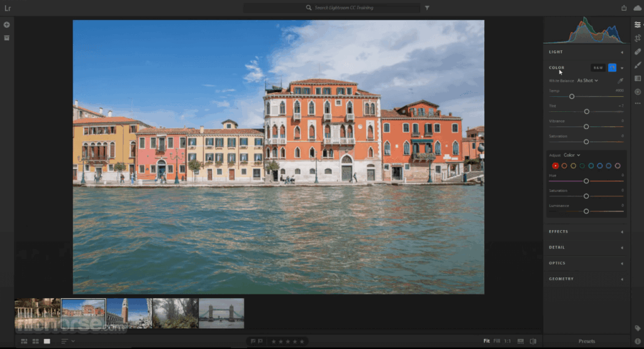The height and width of the screenshot is (349, 644).
Task: Open the photo Info panel icon
Action: pyautogui.click(x=638, y=341)
